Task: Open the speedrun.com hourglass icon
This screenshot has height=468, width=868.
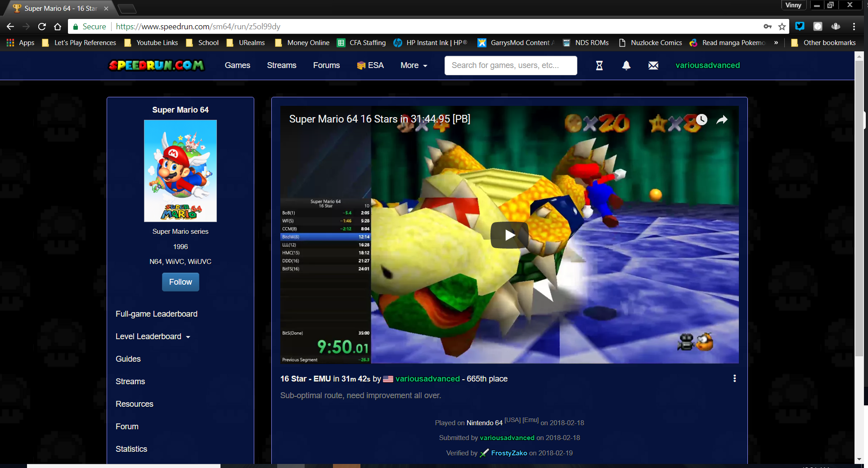Action: tap(599, 65)
